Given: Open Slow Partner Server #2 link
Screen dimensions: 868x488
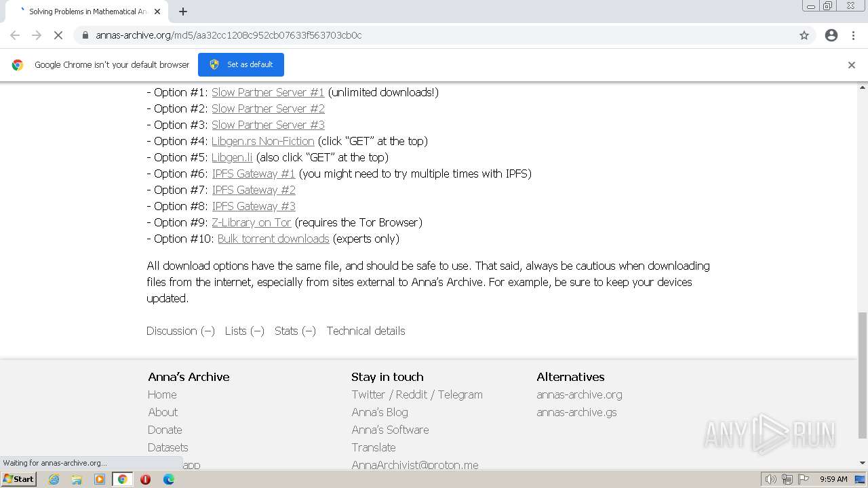Looking at the screenshot, I should pos(268,108).
